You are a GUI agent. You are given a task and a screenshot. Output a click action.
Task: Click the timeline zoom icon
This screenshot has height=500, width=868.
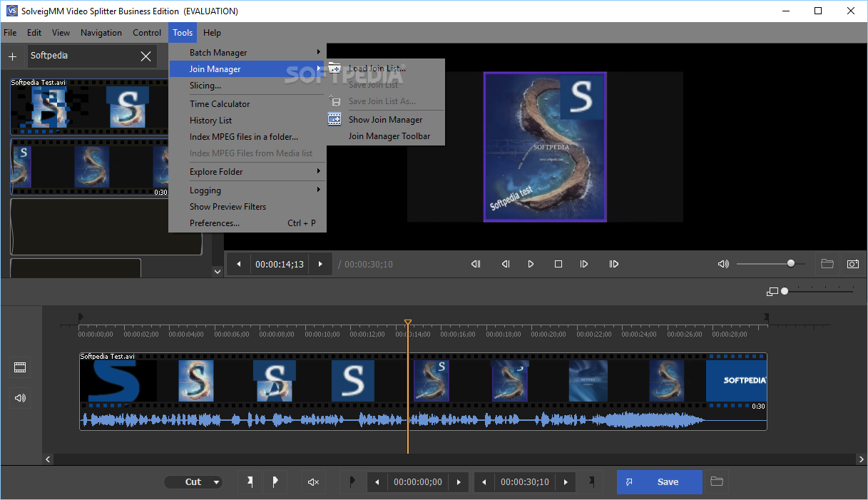click(x=772, y=292)
